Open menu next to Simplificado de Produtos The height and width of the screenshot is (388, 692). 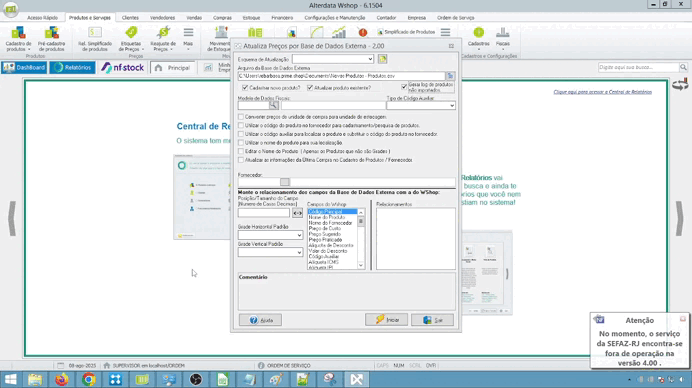coord(445,32)
